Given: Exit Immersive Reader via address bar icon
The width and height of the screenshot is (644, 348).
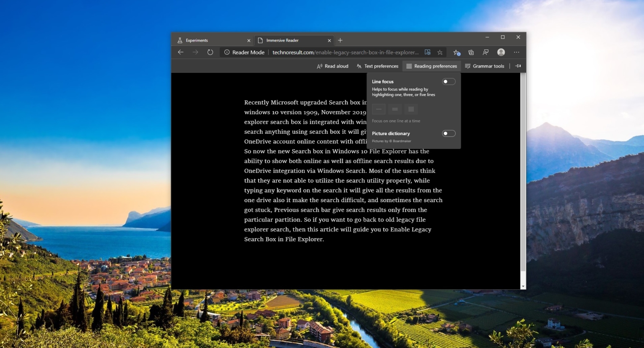Looking at the screenshot, I should coord(427,52).
